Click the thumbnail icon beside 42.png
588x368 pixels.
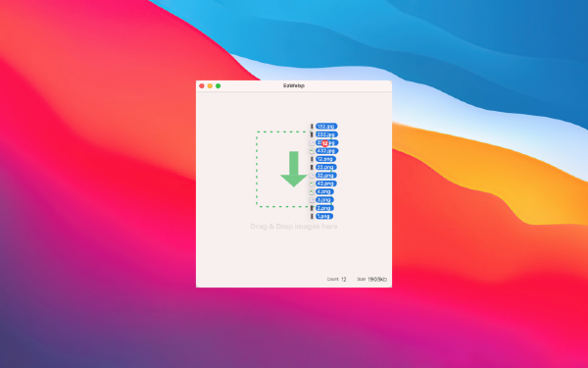coord(312,184)
